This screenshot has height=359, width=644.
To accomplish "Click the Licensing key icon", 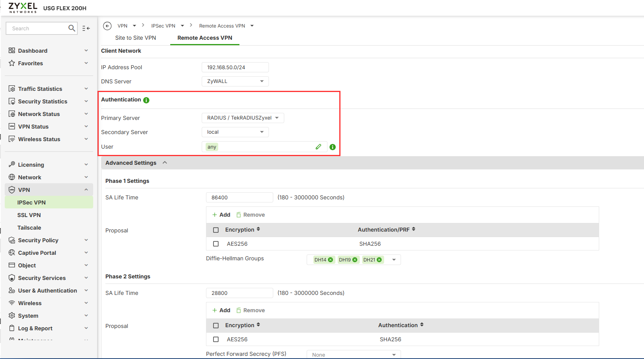I will click(x=12, y=164).
